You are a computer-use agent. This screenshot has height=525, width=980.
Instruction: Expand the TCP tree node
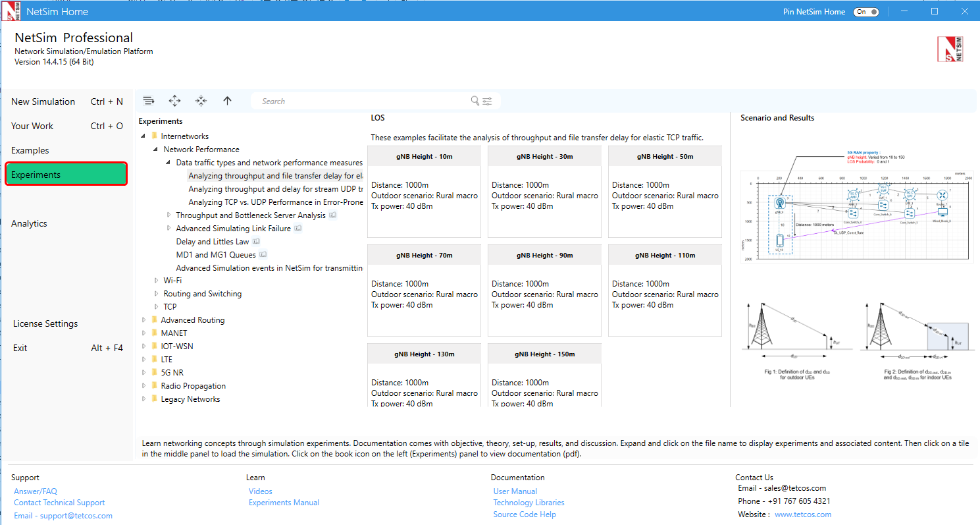point(156,307)
